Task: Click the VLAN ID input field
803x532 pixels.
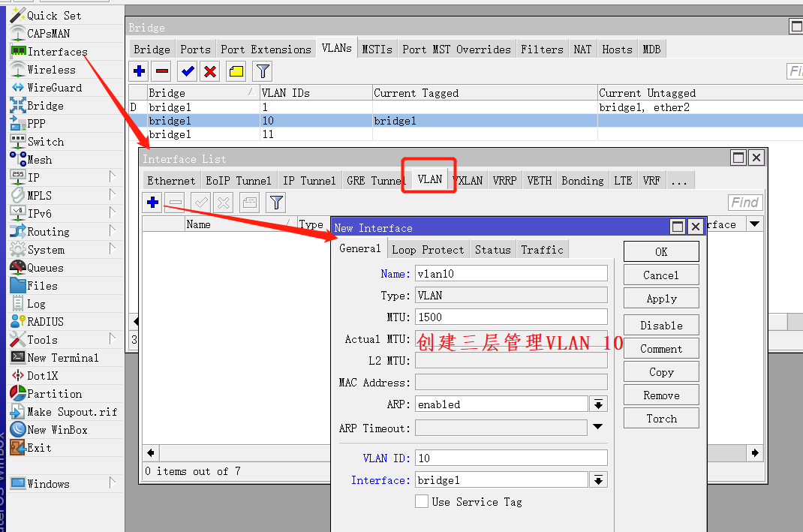Action: click(511, 458)
